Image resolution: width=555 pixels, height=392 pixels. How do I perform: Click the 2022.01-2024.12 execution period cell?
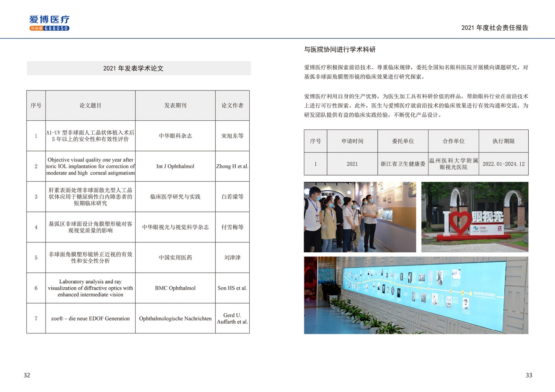tap(503, 164)
